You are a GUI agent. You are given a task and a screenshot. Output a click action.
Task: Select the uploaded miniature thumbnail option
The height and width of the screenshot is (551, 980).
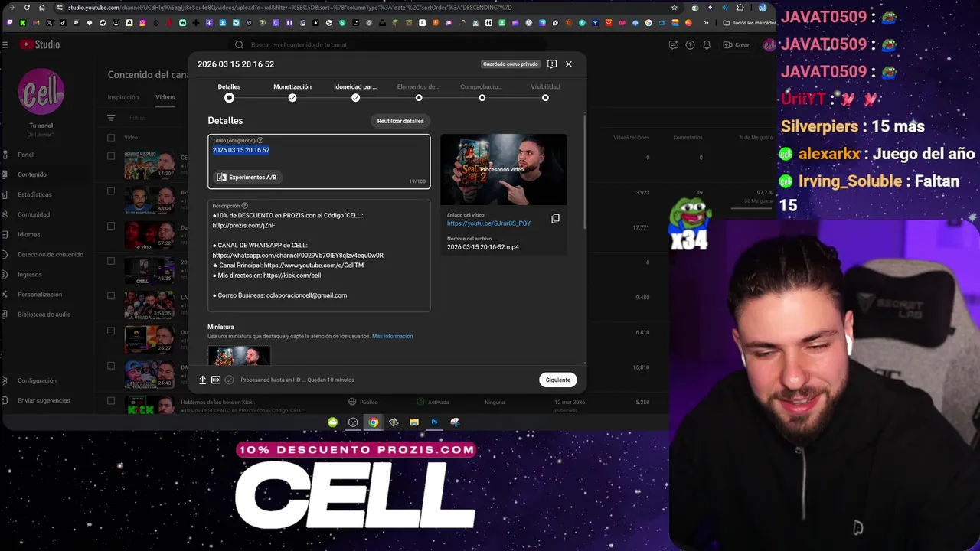(x=239, y=356)
